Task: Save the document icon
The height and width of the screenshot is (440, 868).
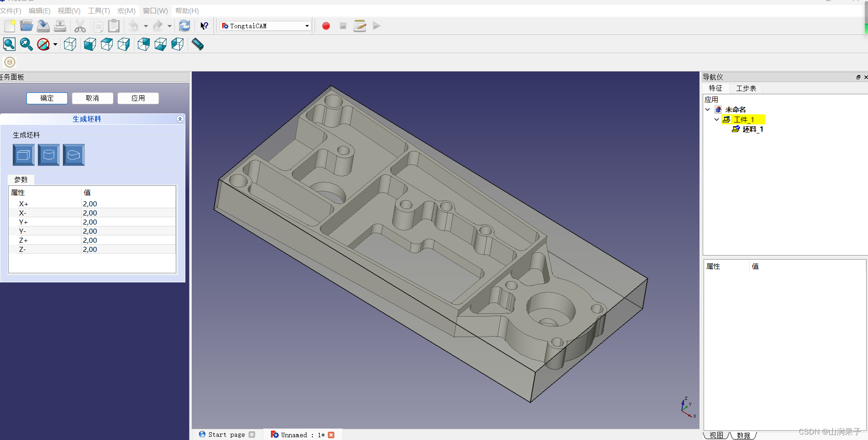Action: point(43,26)
